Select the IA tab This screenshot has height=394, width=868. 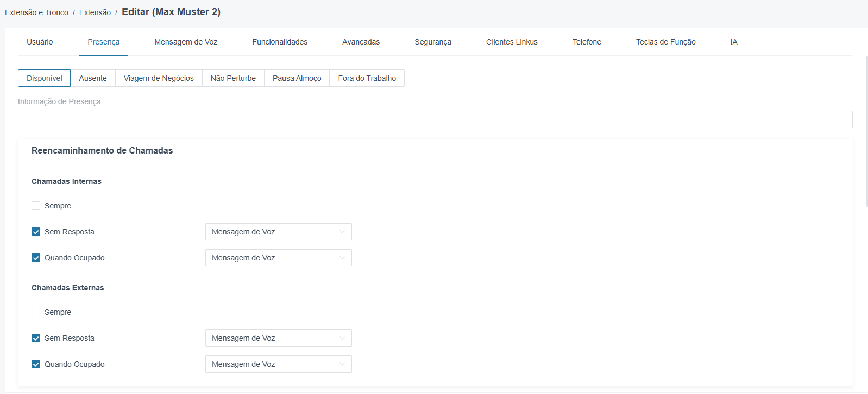734,42
